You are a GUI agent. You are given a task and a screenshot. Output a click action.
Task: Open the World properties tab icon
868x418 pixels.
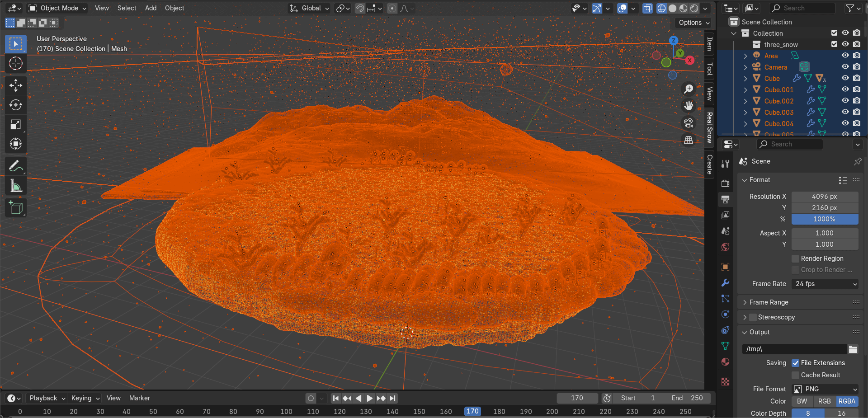click(x=726, y=247)
